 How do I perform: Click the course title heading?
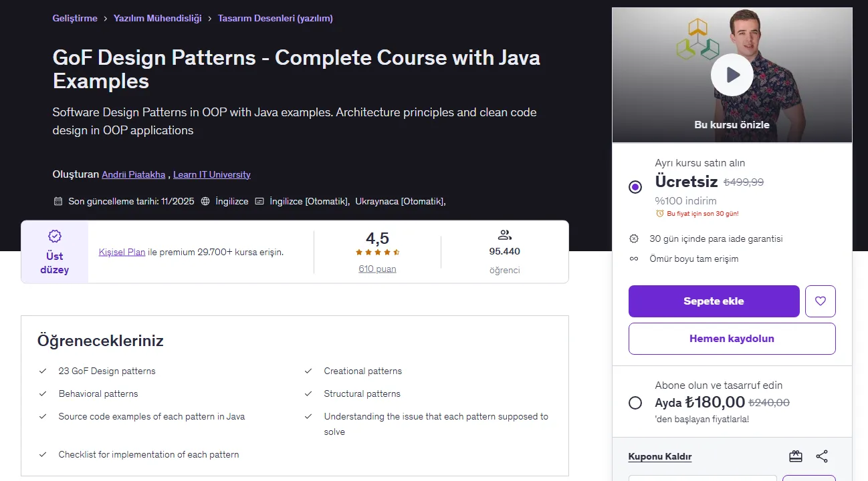[x=296, y=69]
